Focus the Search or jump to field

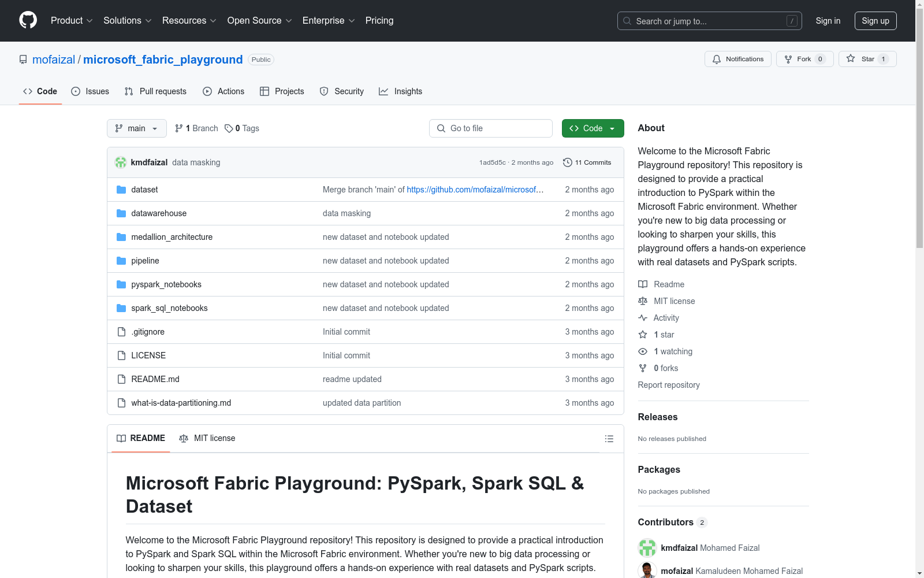709,21
